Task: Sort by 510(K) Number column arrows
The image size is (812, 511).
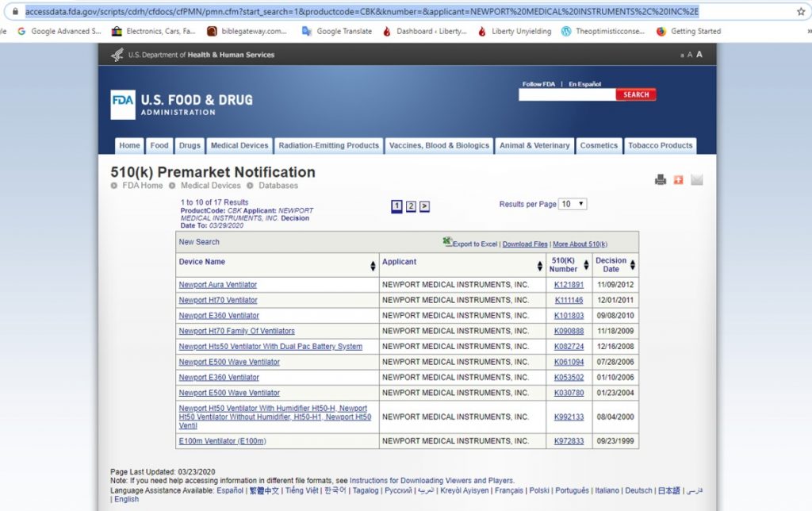Action: click(586, 265)
